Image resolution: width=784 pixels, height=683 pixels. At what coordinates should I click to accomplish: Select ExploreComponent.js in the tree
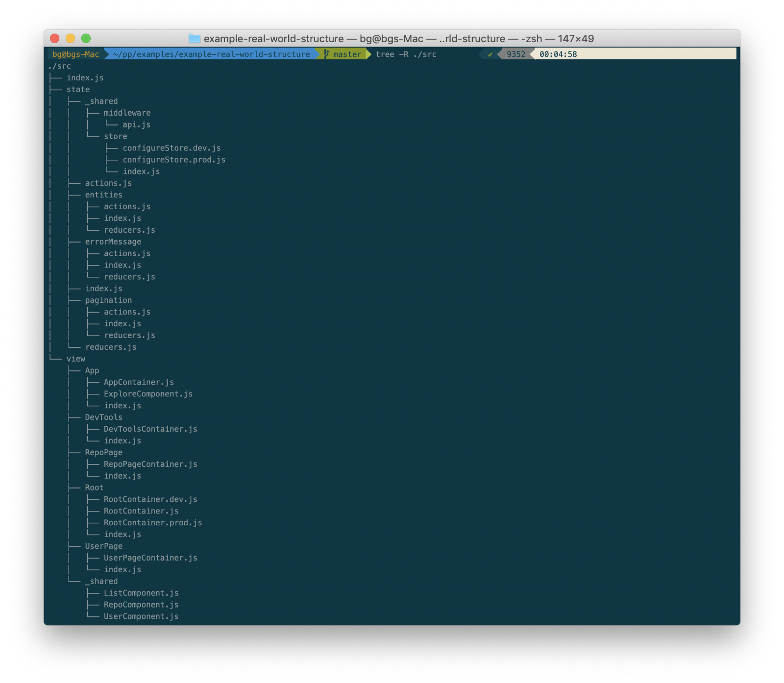coord(148,394)
